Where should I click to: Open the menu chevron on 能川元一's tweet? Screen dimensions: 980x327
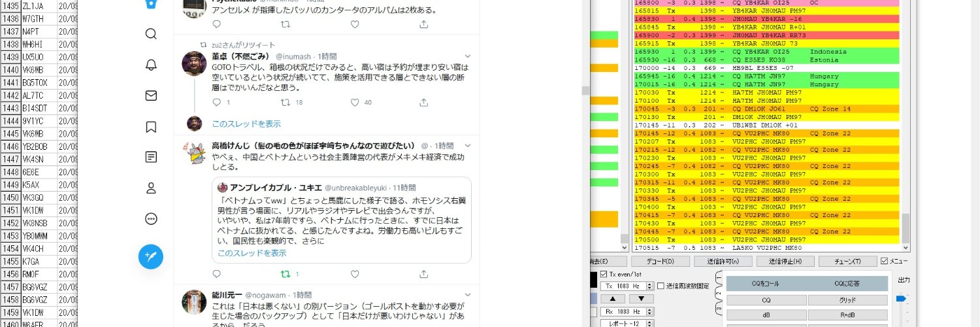(x=467, y=296)
